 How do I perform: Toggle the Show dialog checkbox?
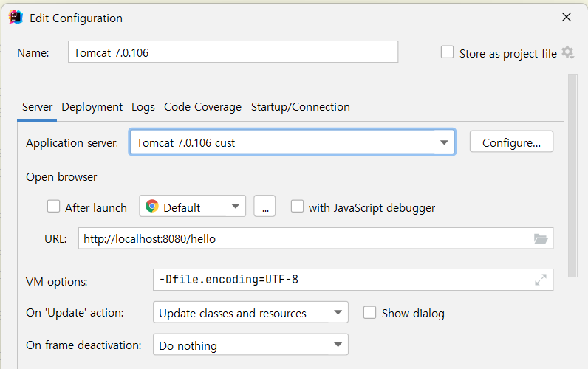[369, 312]
